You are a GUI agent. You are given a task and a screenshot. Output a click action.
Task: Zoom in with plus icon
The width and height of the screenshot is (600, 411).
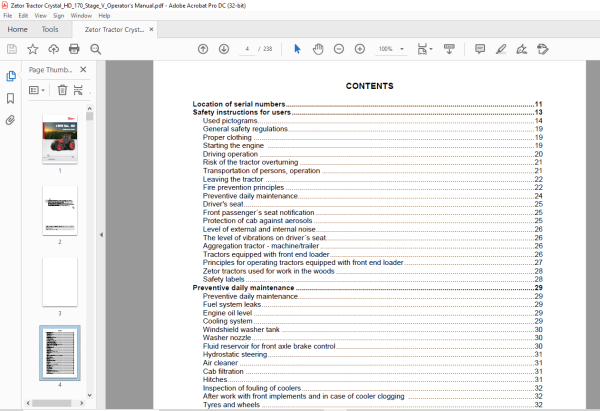pos(360,49)
